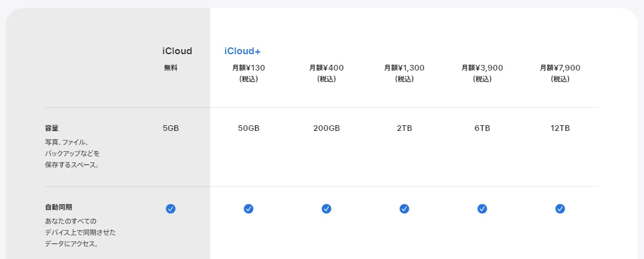Click the 月額¥1,300 price

click(404, 68)
